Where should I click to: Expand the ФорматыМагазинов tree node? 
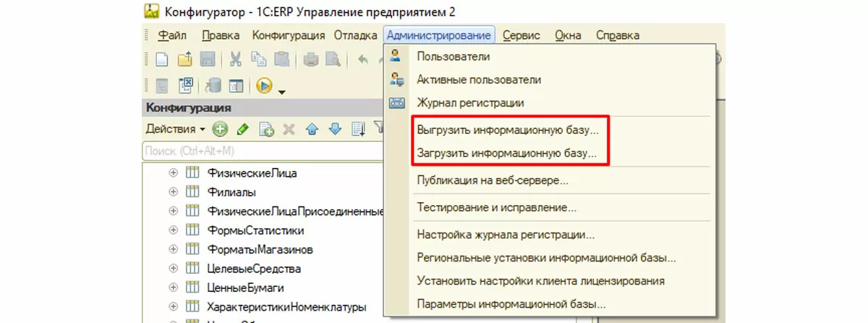coord(173,249)
